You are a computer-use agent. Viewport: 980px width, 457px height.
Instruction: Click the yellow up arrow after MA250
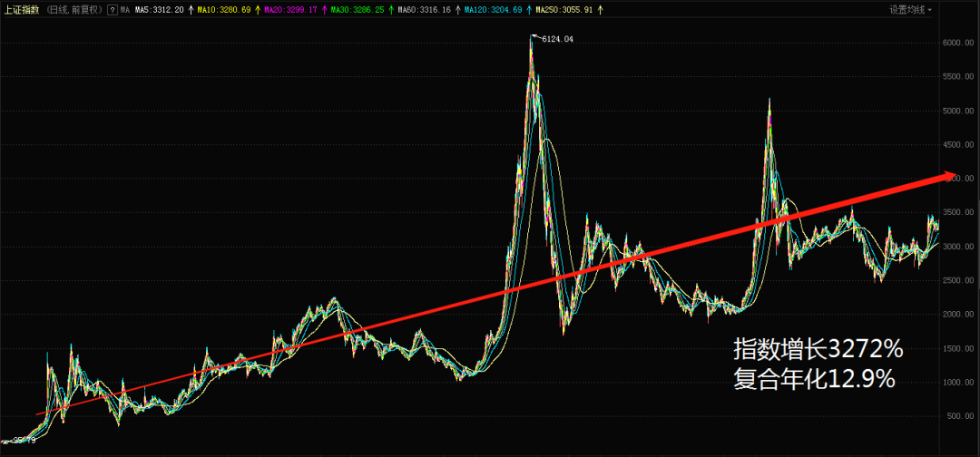coord(600,10)
